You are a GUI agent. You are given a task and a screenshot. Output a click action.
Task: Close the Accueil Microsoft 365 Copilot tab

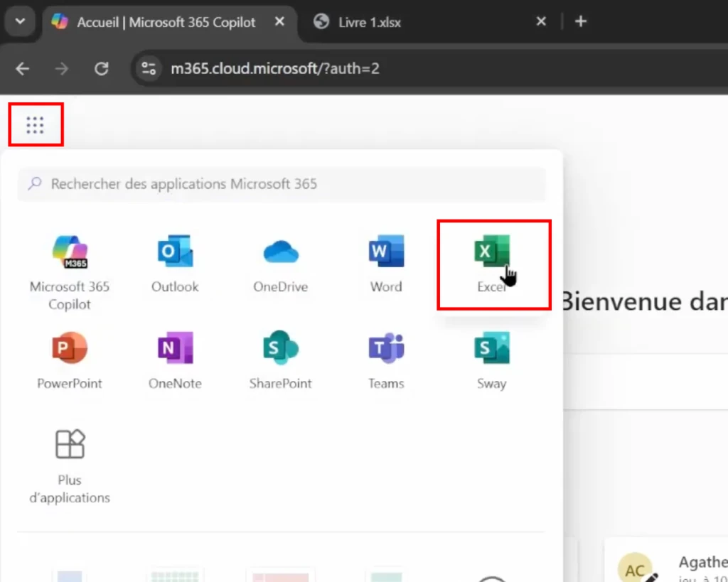[x=279, y=21]
